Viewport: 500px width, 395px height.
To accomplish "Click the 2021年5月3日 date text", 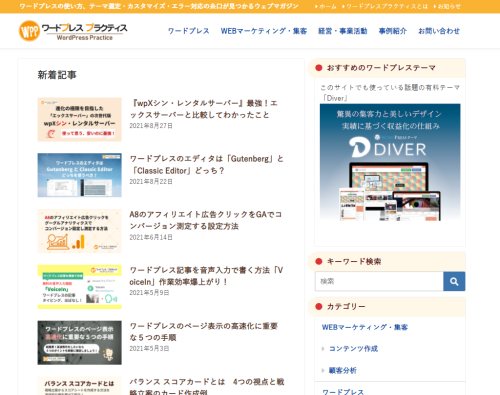I will click(x=149, y=348).
